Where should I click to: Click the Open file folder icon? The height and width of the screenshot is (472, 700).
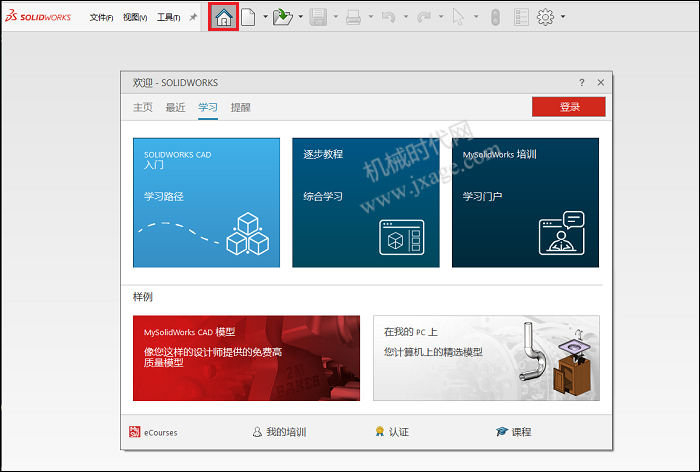(283, 17)
